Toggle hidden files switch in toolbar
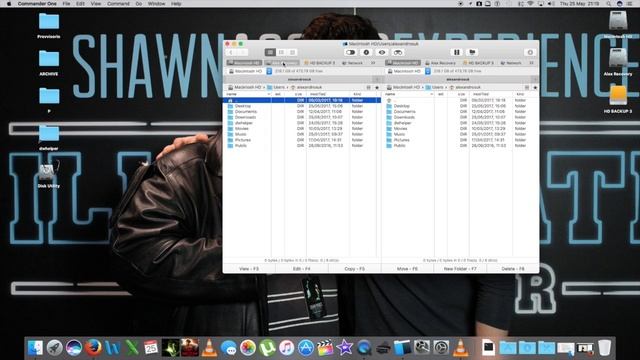640x360 pixels. tap(350, 52)
